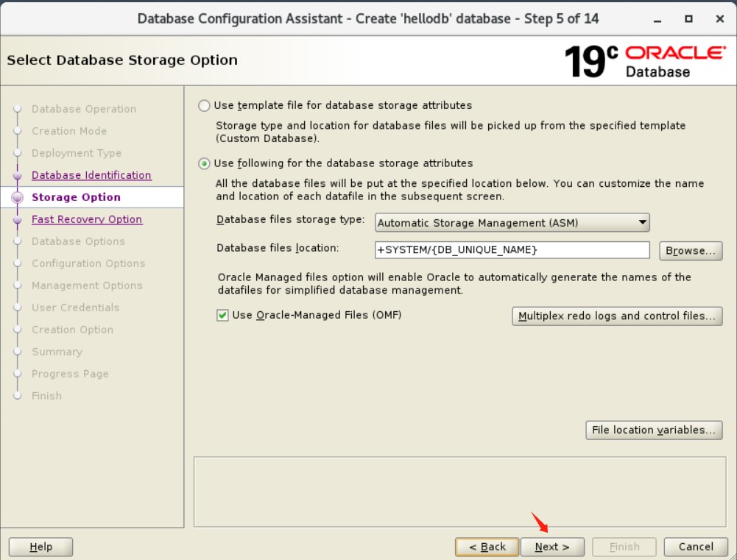
Task: Click the User Credentials step label
Action: click(75, 308)
